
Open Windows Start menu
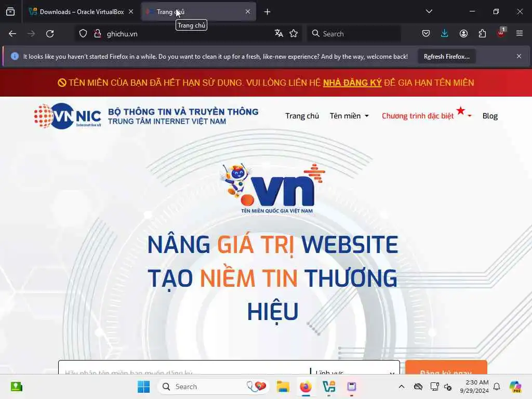[143, 387]
